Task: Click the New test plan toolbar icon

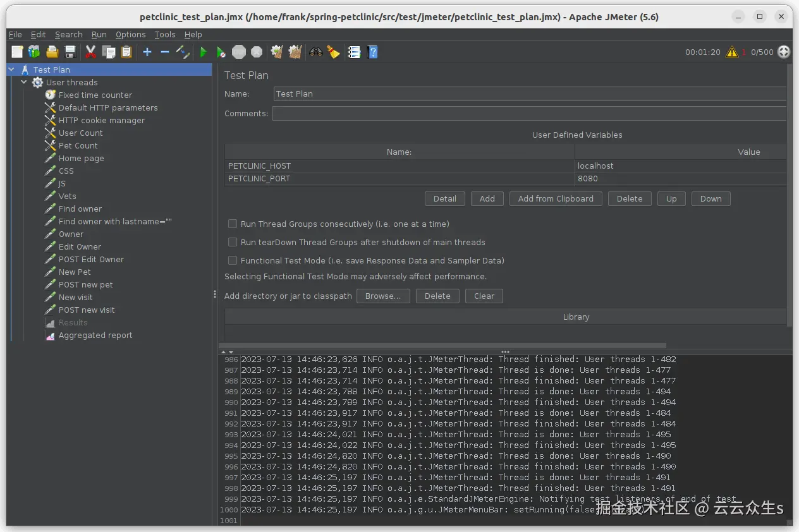Action: pos(17,52)
